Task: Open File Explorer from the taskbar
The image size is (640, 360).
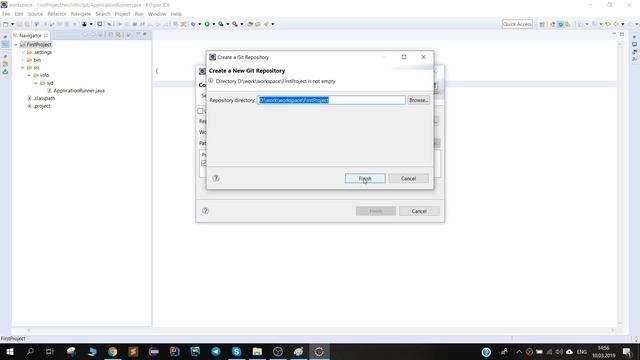Action: (257, 351)
